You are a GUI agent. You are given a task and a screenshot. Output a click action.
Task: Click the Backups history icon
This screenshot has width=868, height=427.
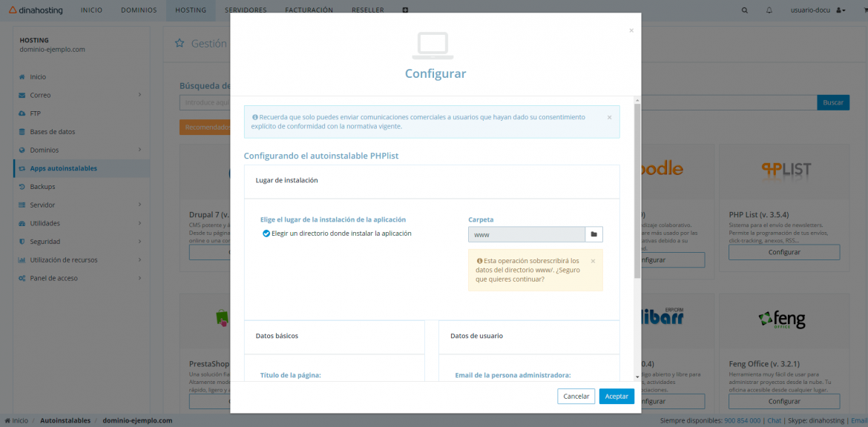(x=22, y=186)
